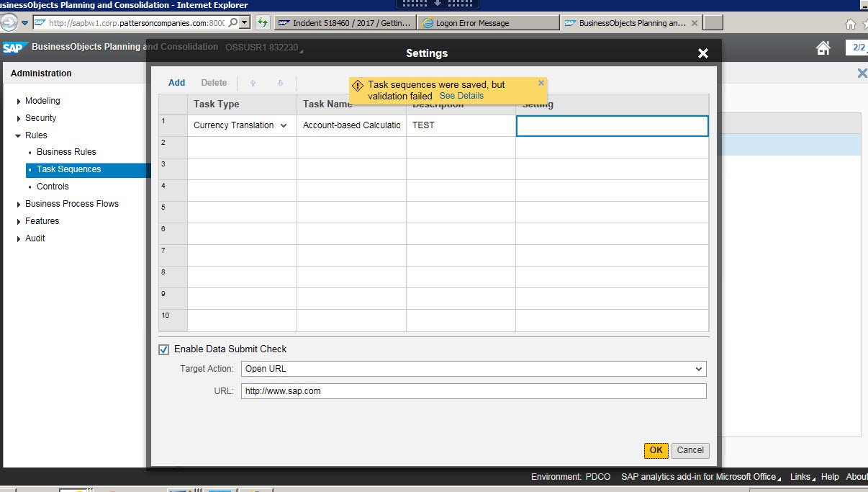
Task: Open SAP analytics add-in for Microsoft Office menu
Action: [701, 477]
